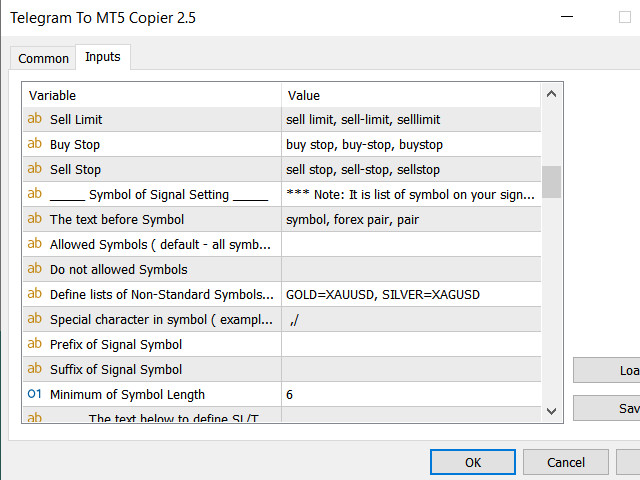This screenshot has width=640, height=480.
Task: Click the '*** Note: It is list of symbol' value
Action: point(411,195)
